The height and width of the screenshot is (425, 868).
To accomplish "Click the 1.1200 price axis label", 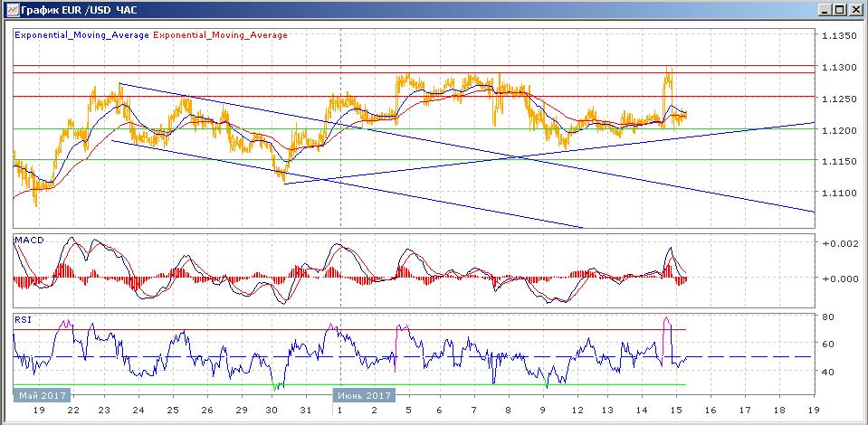I will pyautogui.click(x=838, y=131).
